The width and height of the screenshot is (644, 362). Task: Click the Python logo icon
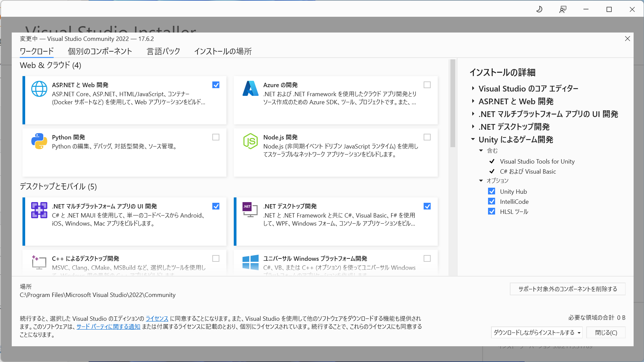(39, 141)
